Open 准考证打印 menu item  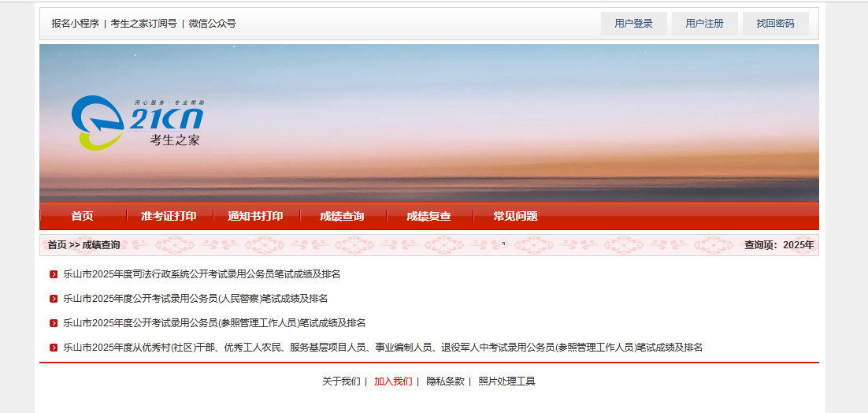[x=169, y=217]
